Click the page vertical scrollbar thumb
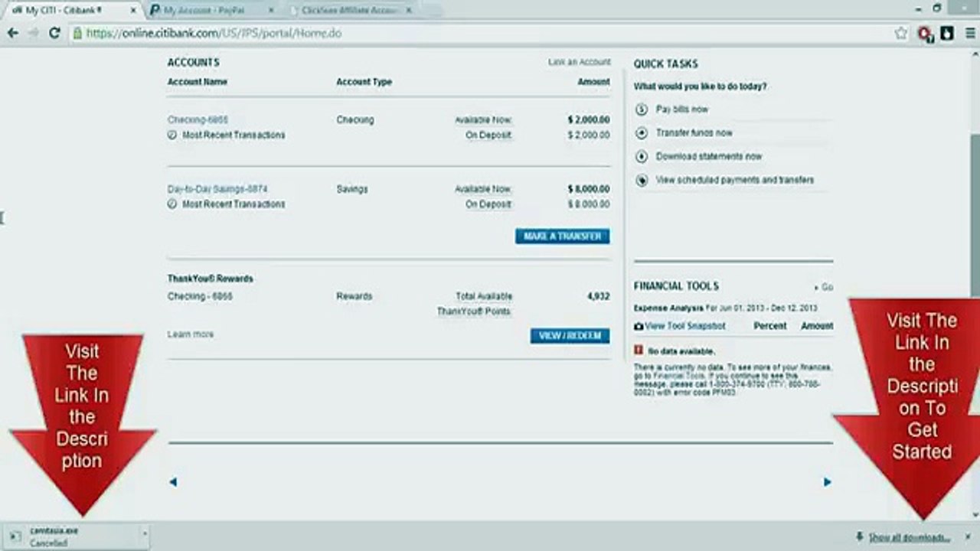Image resolution: width=980 pixels, height=551 pixels. tap(975, 214)
